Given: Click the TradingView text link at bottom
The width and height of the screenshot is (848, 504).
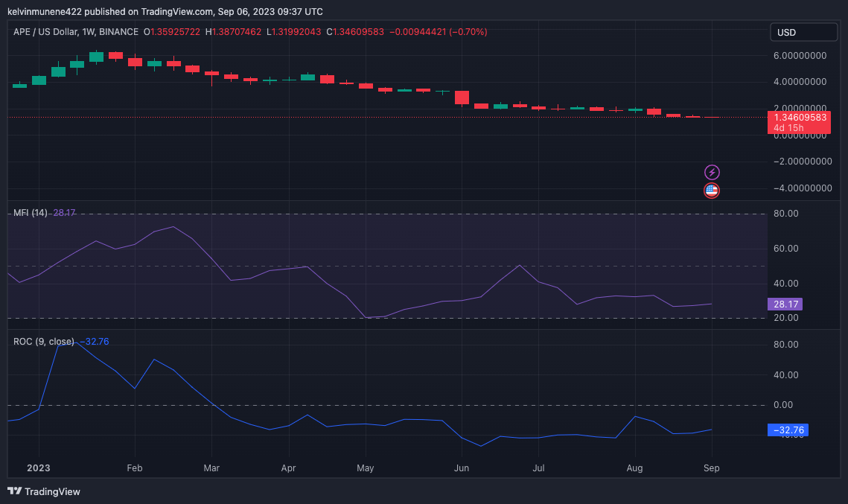Looking at the screenshot, I should click(52, 491).
